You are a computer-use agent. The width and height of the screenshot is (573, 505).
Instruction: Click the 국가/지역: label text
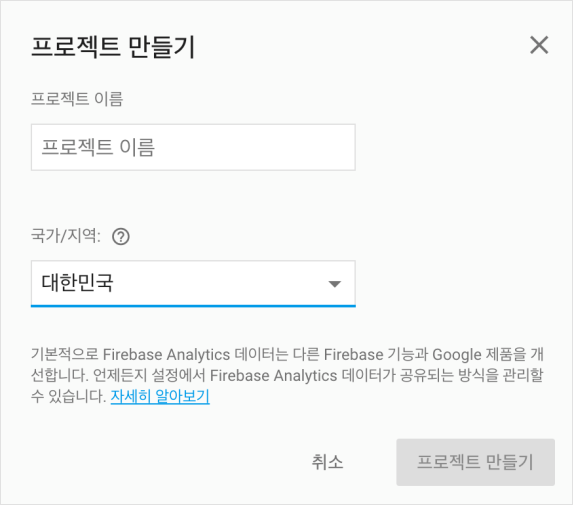pyautogui.click(x=66, y=236)
